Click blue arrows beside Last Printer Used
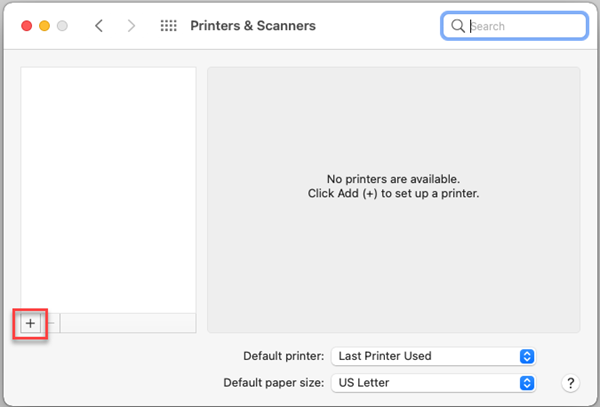This screenshot has height=407, width=600. point(527,356)
